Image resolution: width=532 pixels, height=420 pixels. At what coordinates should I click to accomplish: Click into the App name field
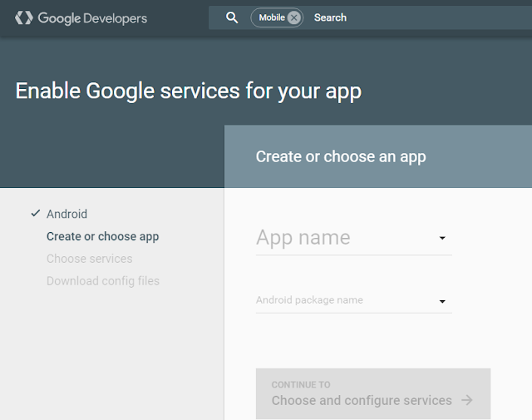click(354, 238)
